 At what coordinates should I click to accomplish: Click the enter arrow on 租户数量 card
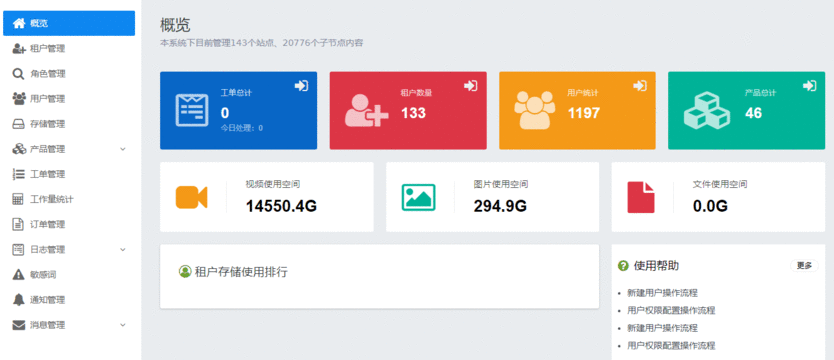tap(471, 86)
